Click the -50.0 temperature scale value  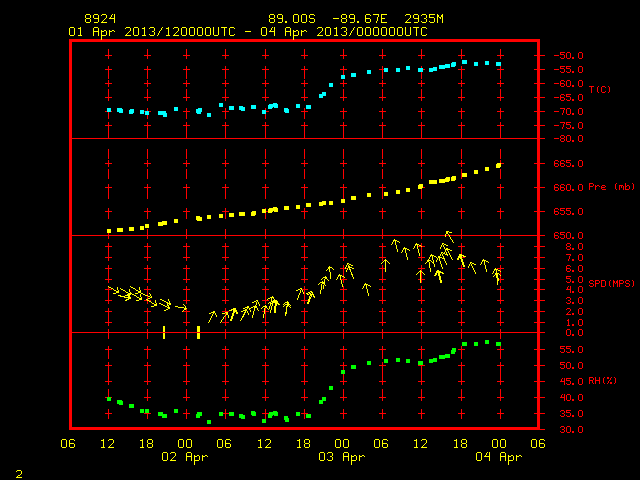(568, 56)
